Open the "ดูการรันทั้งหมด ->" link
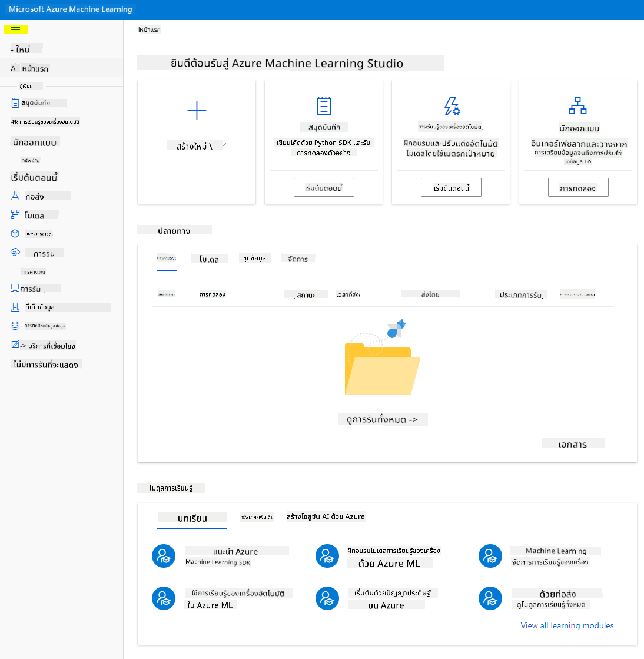This screenshot has height=659, width=644. tap(383, 419)
